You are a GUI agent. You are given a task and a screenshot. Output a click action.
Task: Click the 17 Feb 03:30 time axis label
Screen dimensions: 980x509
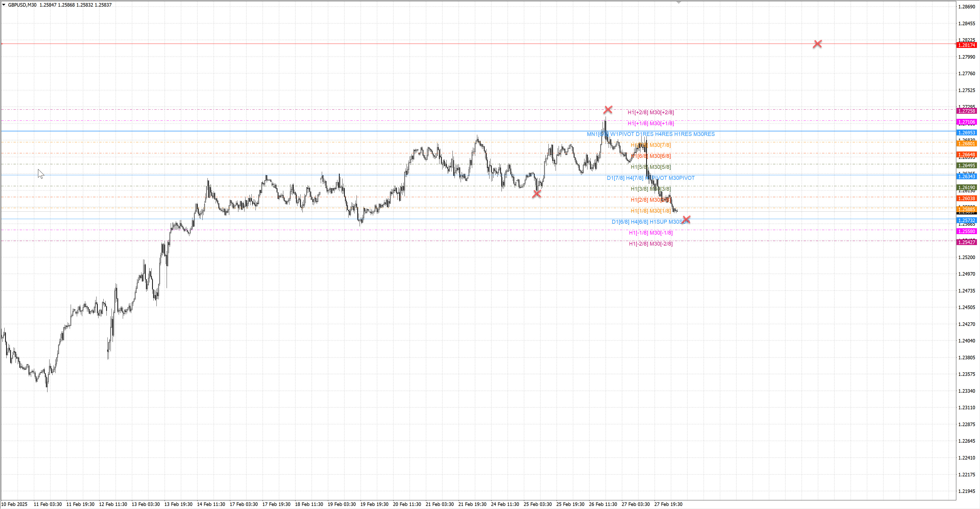(x=243, y=504)
